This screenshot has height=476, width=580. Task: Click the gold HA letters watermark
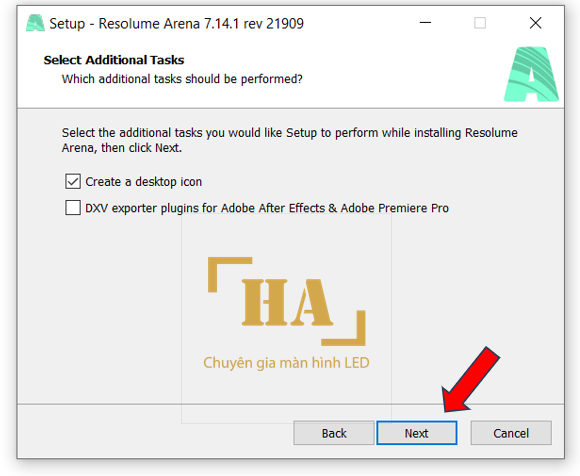pyautogui.click(x=287, y=302)
